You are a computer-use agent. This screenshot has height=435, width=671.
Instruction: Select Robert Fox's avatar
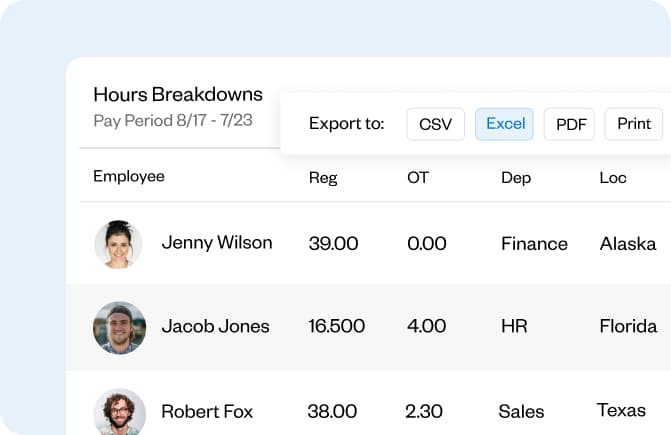(119, 410)
